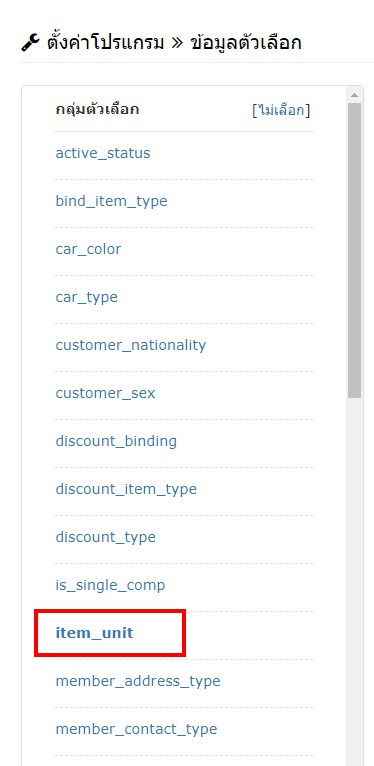Click the wrench icon beside ตั้งค่าโปรแกรม
Screen dimensions: 374x766
coord(31,43)
